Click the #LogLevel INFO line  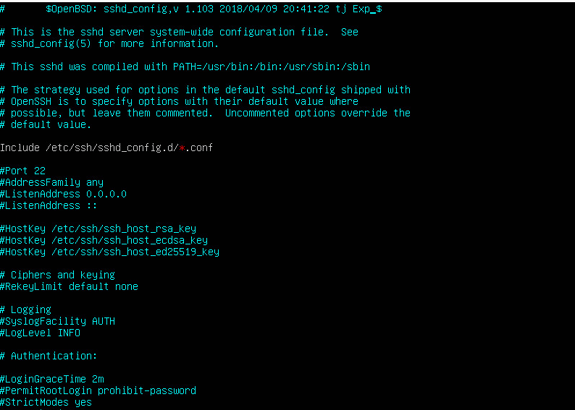click(40, 333)
